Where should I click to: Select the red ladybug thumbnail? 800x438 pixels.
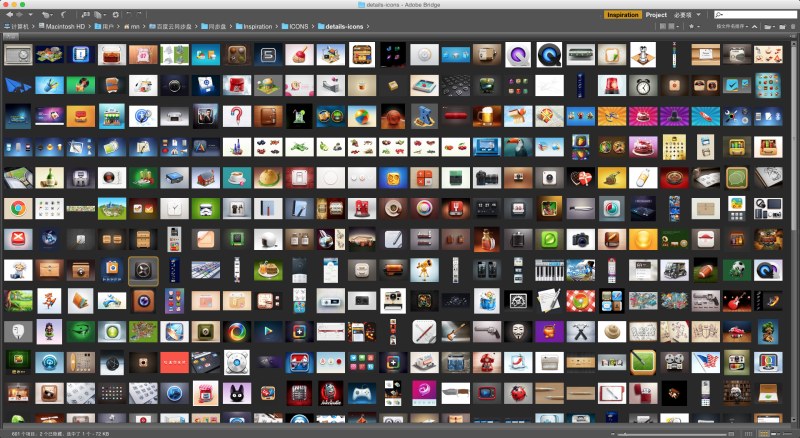(x=518, y=393)
